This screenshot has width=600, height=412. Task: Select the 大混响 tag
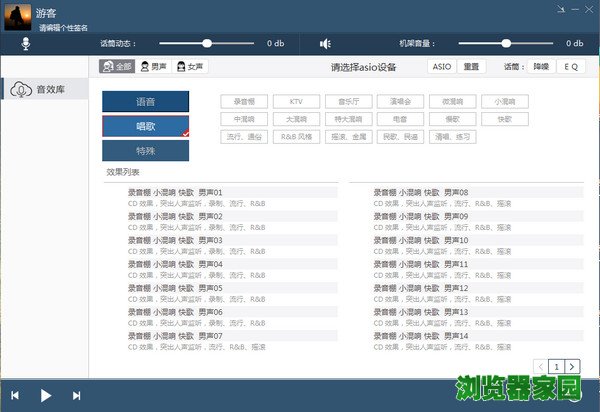click(296, 119)
